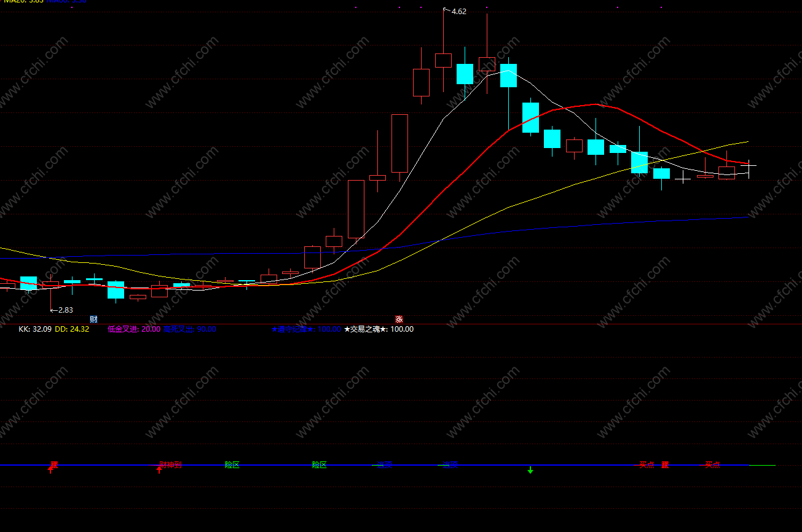Click the 低金叉进: 20.00 indicator label

pyautogui.click(x=134, y=329)
